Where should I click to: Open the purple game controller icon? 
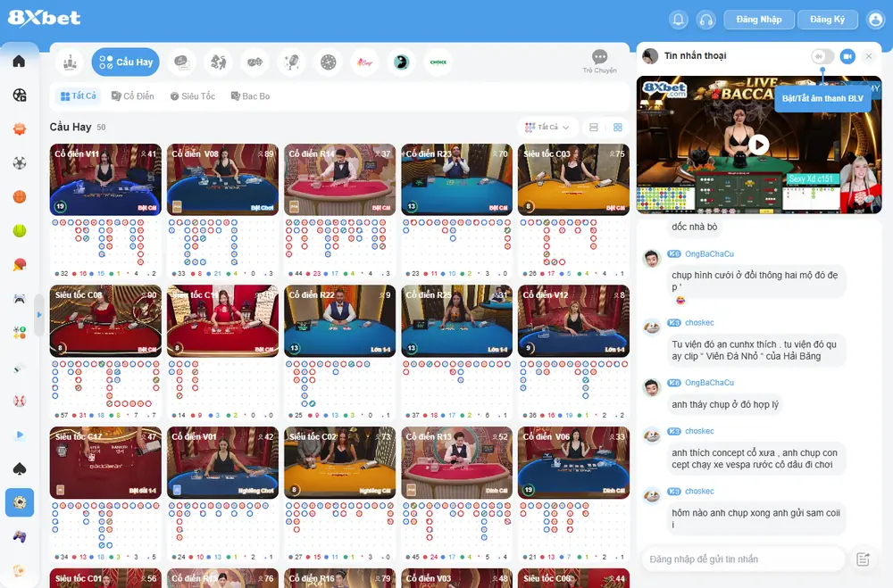pos(20,536)
